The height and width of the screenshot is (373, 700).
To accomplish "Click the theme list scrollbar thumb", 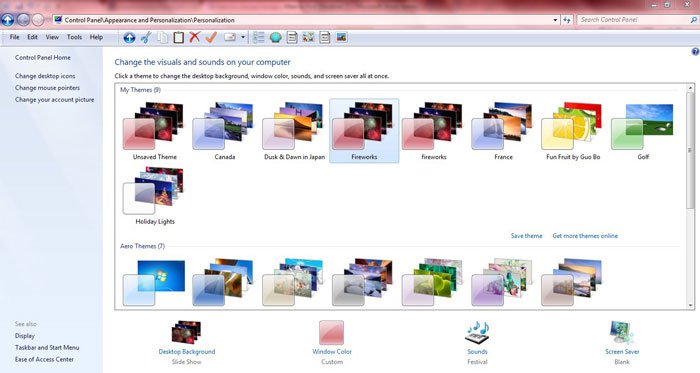I will click(691, 150).
